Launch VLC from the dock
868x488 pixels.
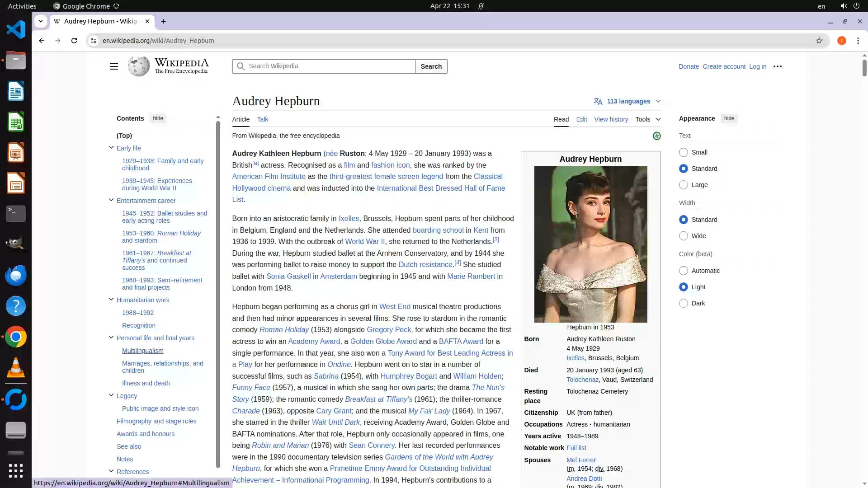pos(16,367)
